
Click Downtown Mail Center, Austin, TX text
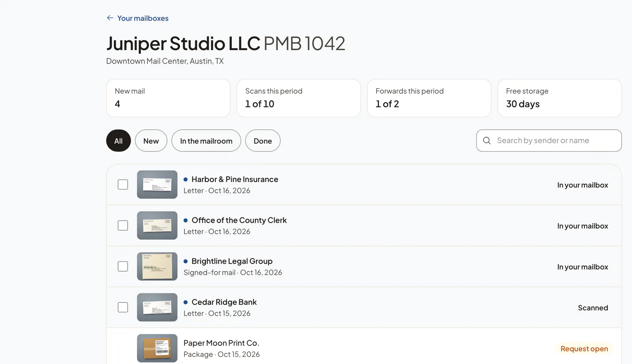pos(165,61)
